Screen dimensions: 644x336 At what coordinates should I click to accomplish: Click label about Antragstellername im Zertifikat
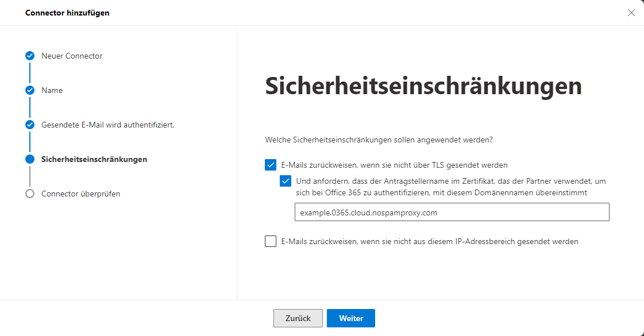pyautogui.click(x=451, y=187)
